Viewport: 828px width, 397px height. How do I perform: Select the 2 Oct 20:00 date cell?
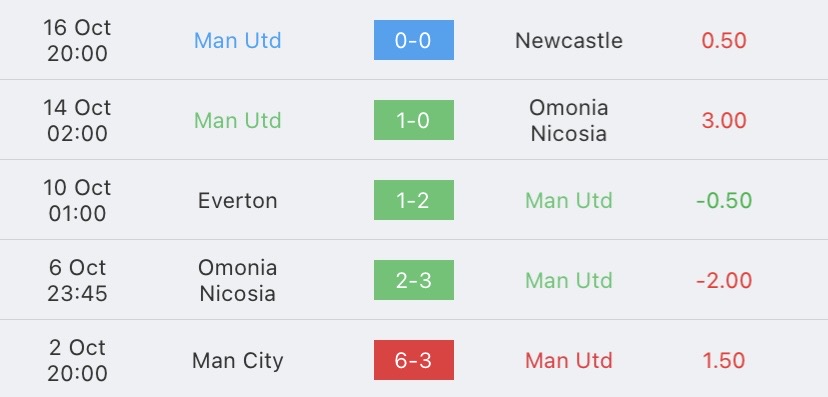(77, 361)
